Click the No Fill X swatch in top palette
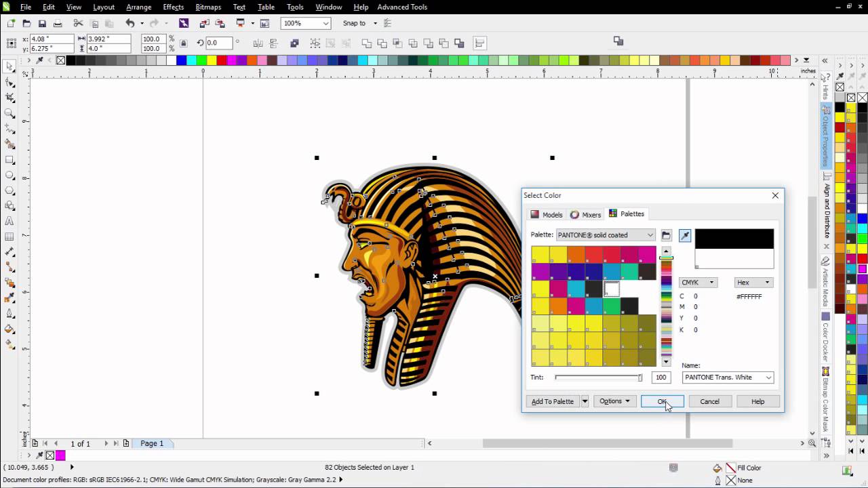Image resolution: width=868 pixels, height=488 pixels. point(60,60)
